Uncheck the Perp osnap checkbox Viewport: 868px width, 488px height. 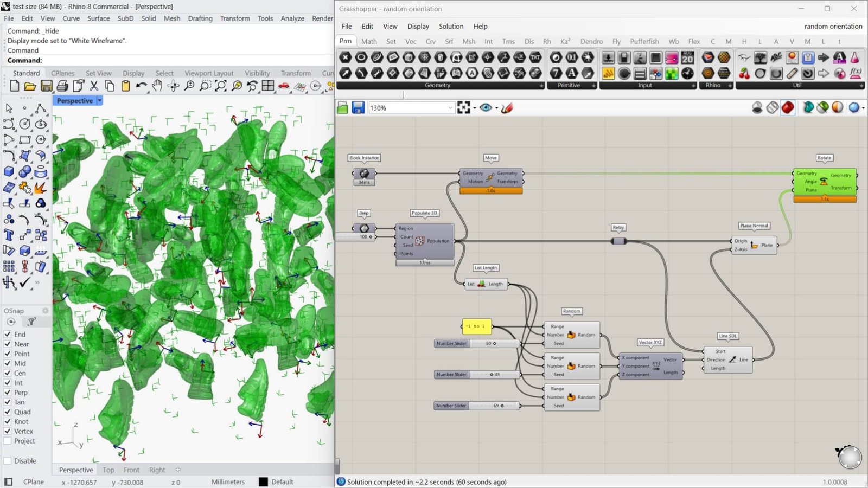[x=8, y=393]
